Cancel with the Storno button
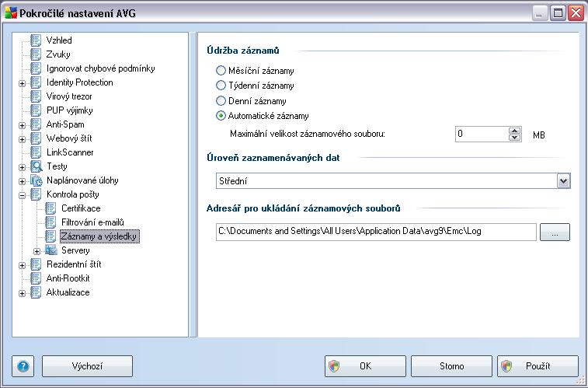The height and width of the screenshot is (388, 588). pyautogui.click(x=451, y=366)
